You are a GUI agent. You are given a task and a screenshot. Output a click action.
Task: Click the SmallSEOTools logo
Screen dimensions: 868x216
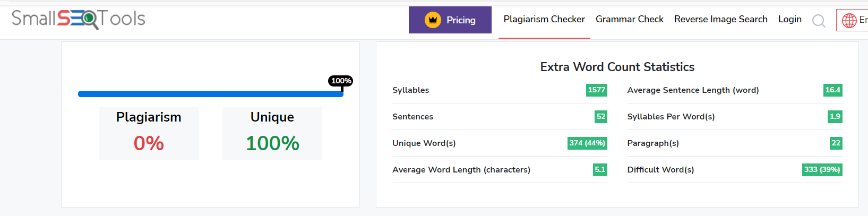[79, 19]
